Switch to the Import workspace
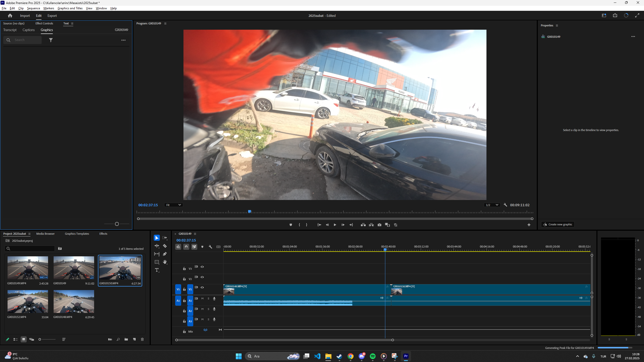 tap(25, 16)
